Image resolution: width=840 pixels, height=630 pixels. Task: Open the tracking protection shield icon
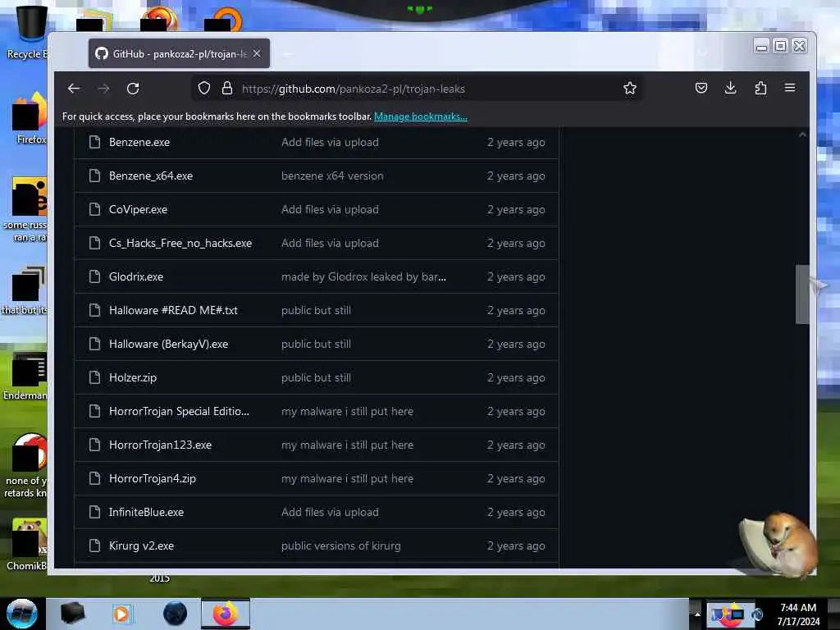[x=204, y=89]
